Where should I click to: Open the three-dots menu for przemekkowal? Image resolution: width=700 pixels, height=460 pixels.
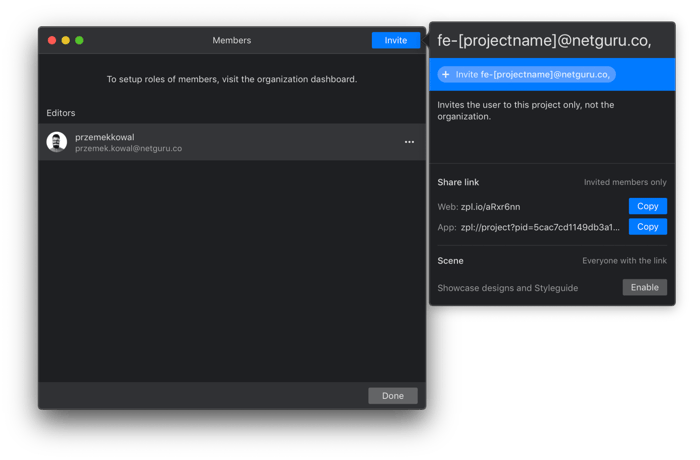409,142
